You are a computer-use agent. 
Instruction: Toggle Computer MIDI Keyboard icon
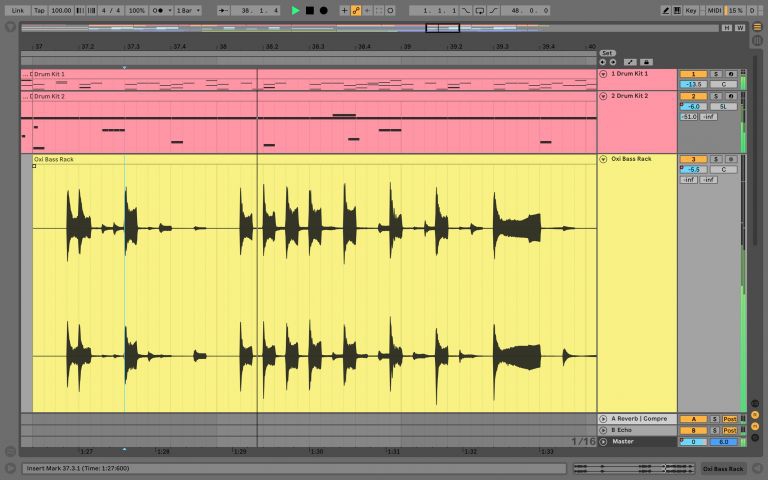click(x=677, y=10)
